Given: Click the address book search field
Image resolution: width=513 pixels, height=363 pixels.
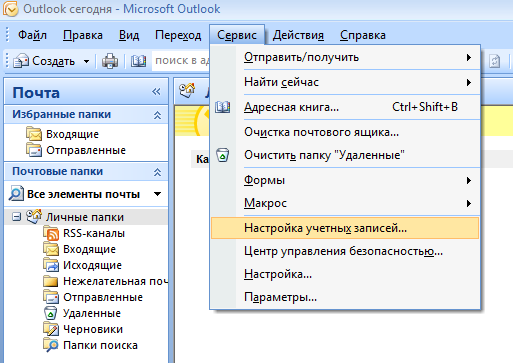Looking at the screenshot, I should click(181, 61).
